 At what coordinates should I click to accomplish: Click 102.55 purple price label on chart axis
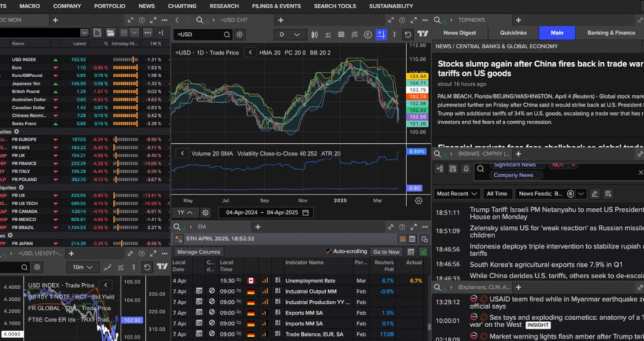[418, 117]
